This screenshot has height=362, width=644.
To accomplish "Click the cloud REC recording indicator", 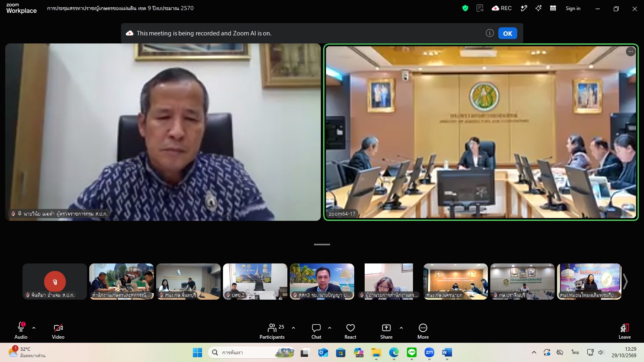I will point(502,8).
